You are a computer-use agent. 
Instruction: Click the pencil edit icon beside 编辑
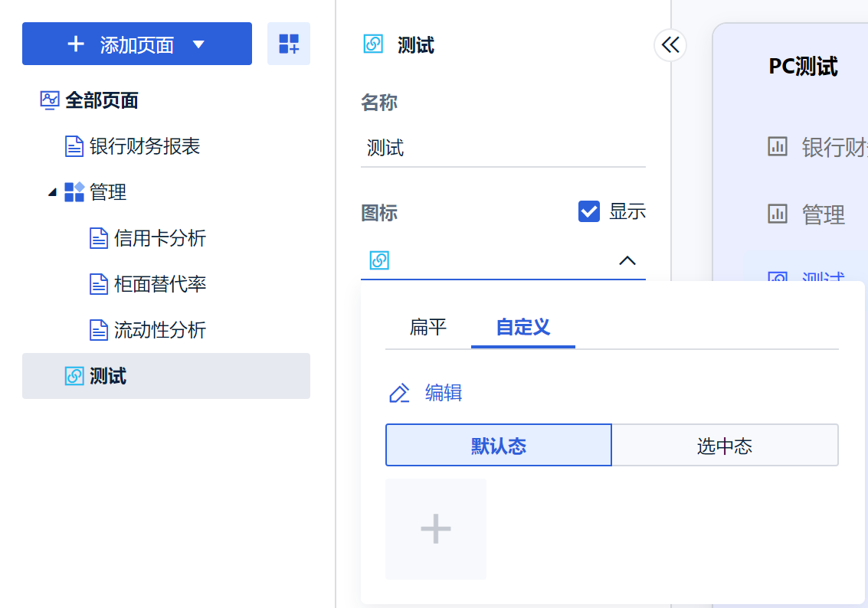[x=399, y=394]
